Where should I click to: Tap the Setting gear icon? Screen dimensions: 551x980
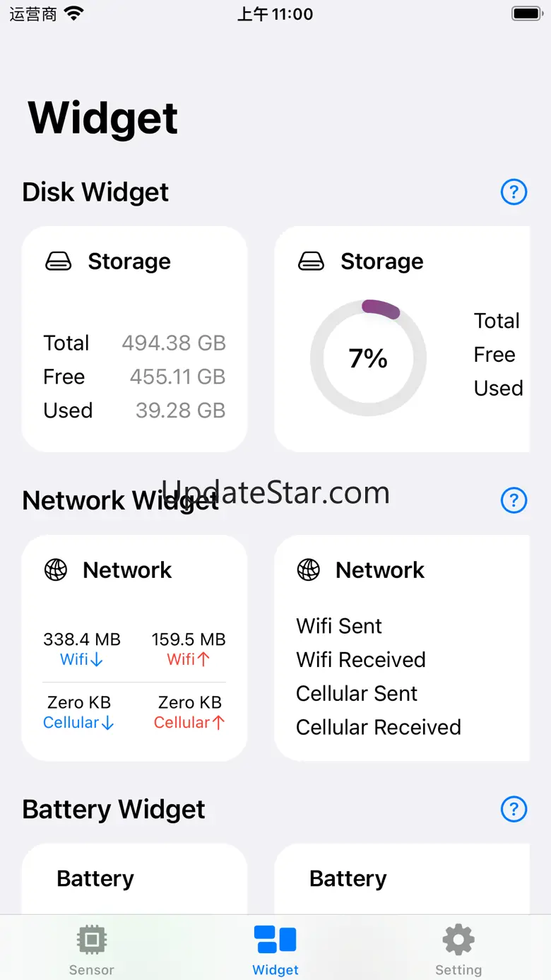click(x=458, y=940)
